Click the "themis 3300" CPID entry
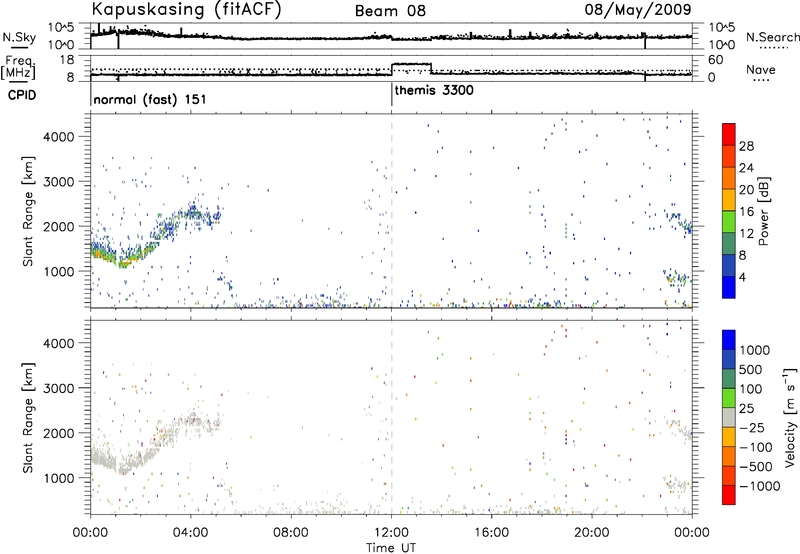The image size is (800, 554). (434, 90)
